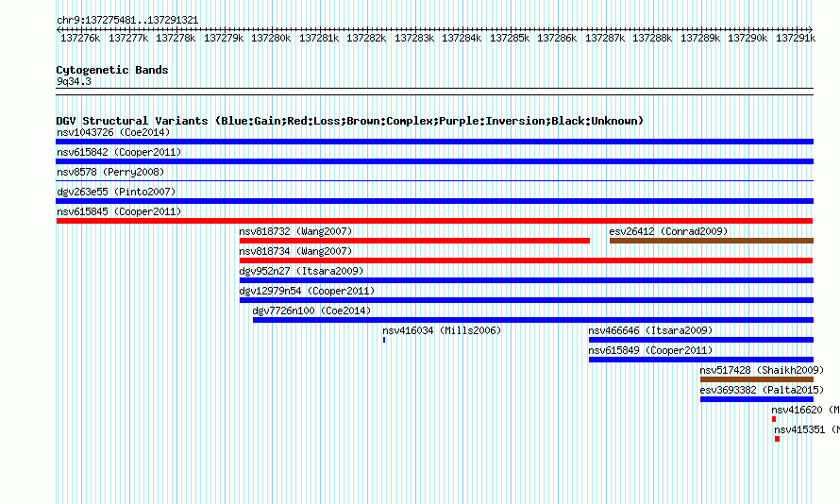Click the 137291k ruler tick label

(796, 38)
